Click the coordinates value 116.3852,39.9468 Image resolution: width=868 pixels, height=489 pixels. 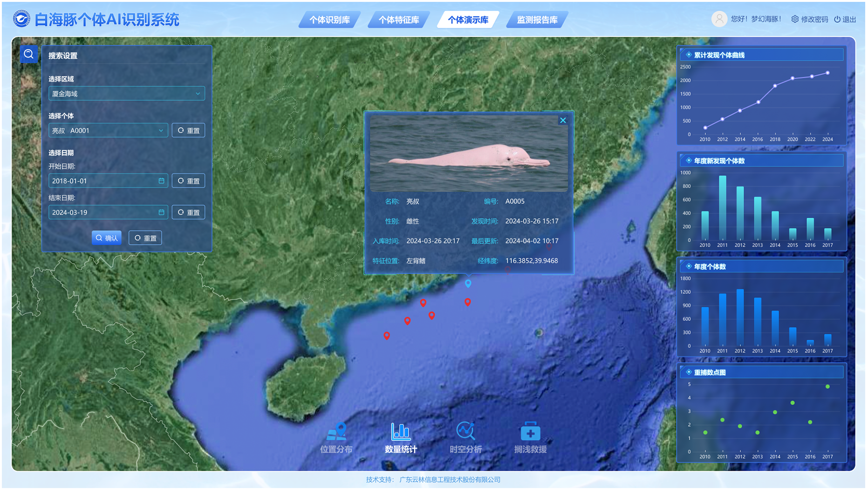(x=532, y=261)
